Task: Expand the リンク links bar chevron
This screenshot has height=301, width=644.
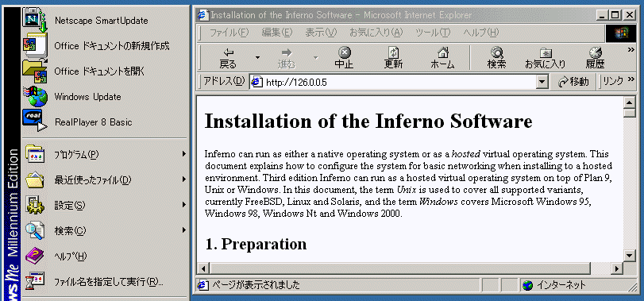Action: (631, 80)
